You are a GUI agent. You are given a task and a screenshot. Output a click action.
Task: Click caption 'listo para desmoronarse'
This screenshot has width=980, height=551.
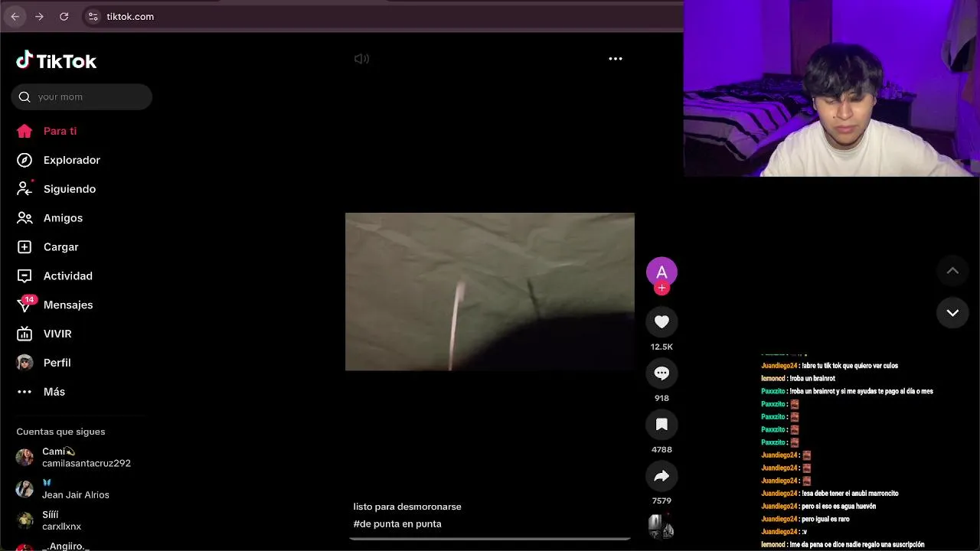click(x=407, y=507)
